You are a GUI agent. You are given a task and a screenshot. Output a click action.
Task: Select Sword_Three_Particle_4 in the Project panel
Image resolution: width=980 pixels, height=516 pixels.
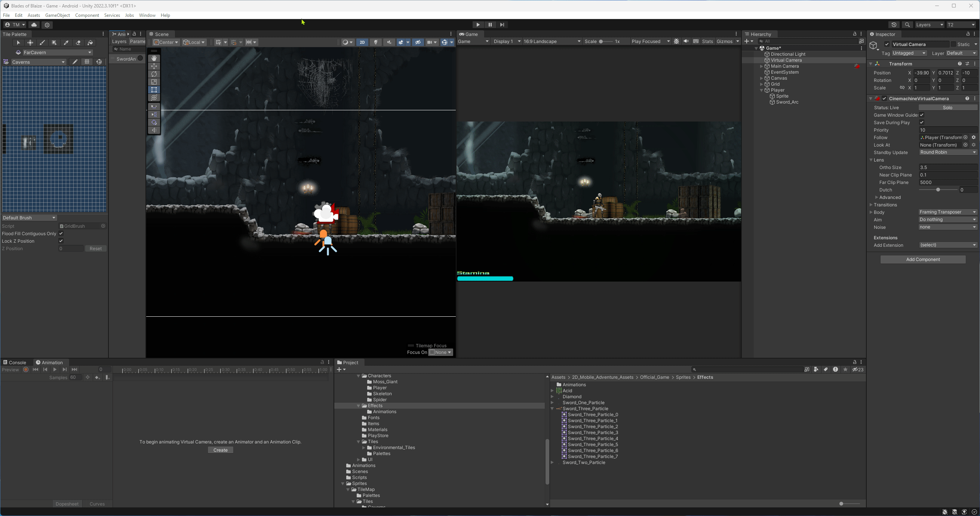tap(593, 438)
